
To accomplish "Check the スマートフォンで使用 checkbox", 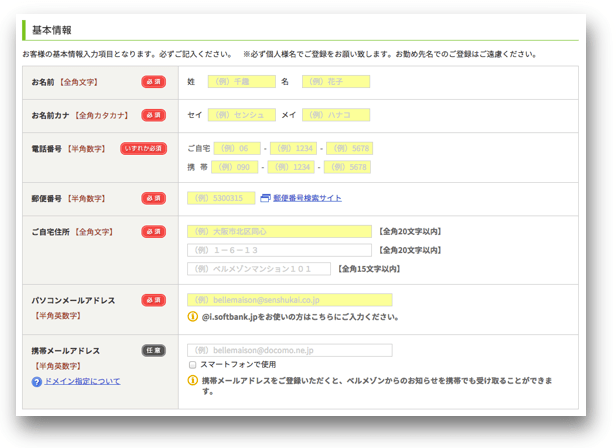I will click(192, 365).
